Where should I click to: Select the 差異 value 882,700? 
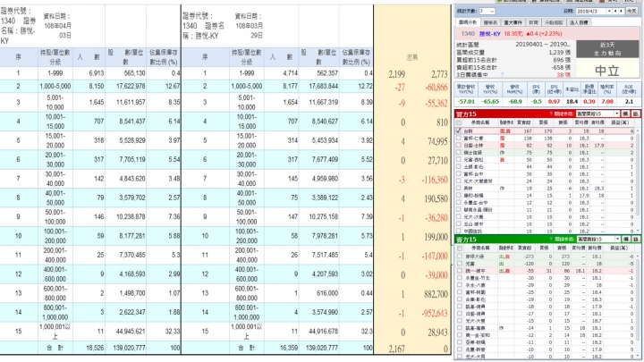(x=436, y=294)
